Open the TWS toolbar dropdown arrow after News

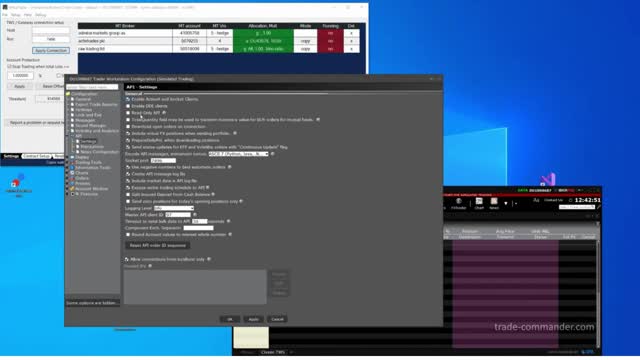point(506,203)
